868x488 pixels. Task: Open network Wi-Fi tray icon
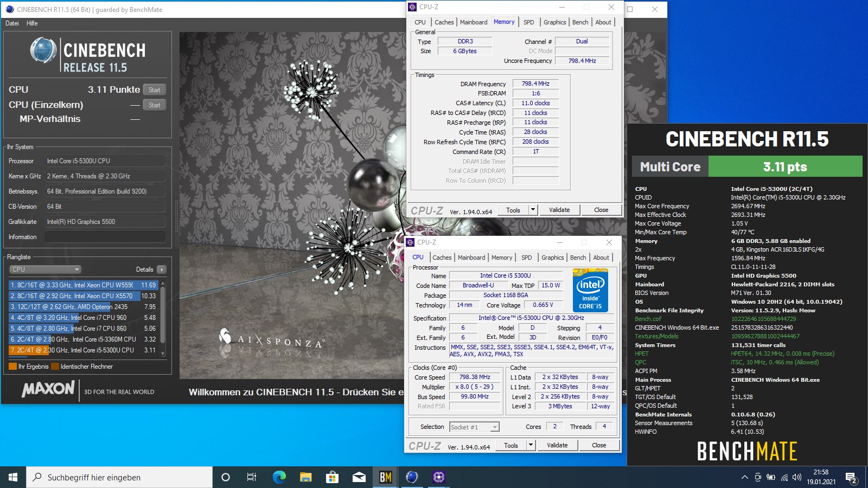click(x=784, y=478)
